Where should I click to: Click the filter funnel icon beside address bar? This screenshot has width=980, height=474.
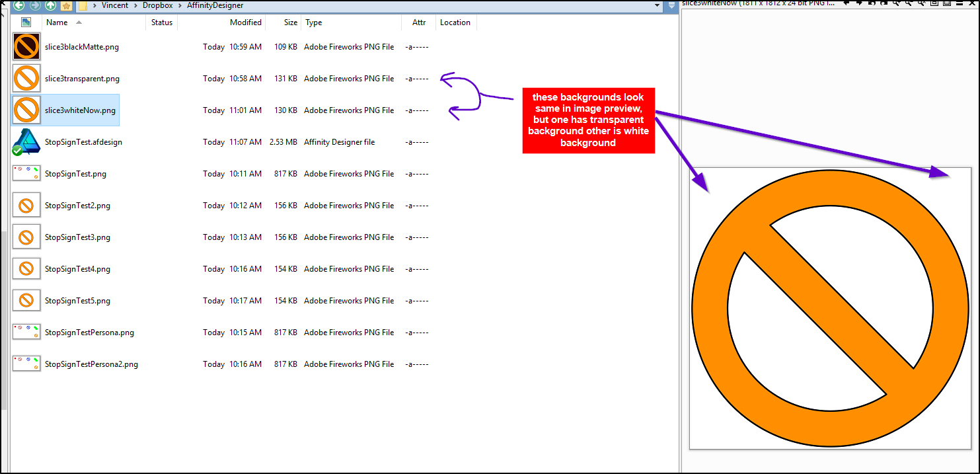(x=672, y=6)
